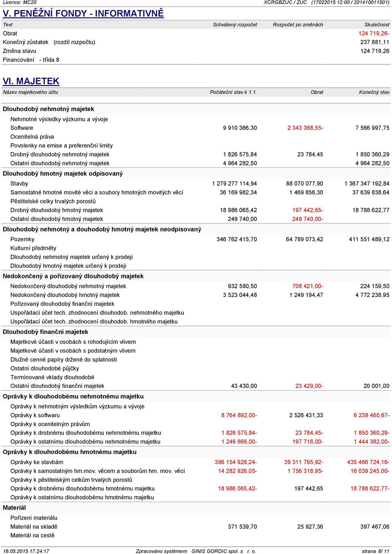The width and height of the screenshot is (392, 554).
Task: Click the 'VI. MAJETEK' section heading
Action: click(x=31, y=81)
